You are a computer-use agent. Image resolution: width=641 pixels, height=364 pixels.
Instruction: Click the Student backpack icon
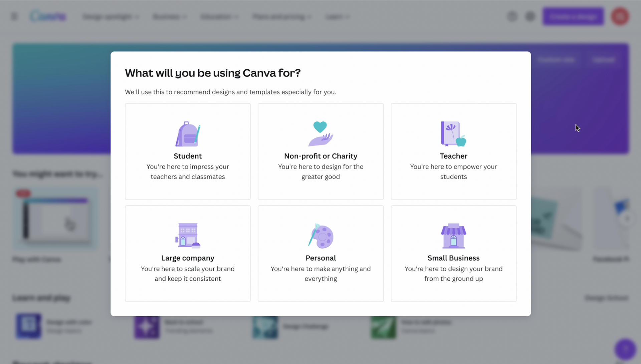pyautogui.click(x=188, y=134)
